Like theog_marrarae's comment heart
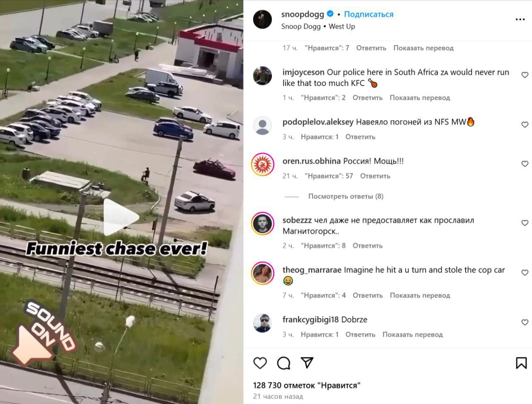The image size is (532, 404). click(525, 273)
